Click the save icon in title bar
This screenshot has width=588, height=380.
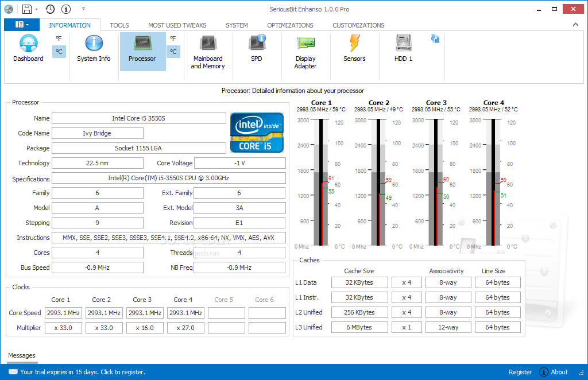tap(26, 9)
